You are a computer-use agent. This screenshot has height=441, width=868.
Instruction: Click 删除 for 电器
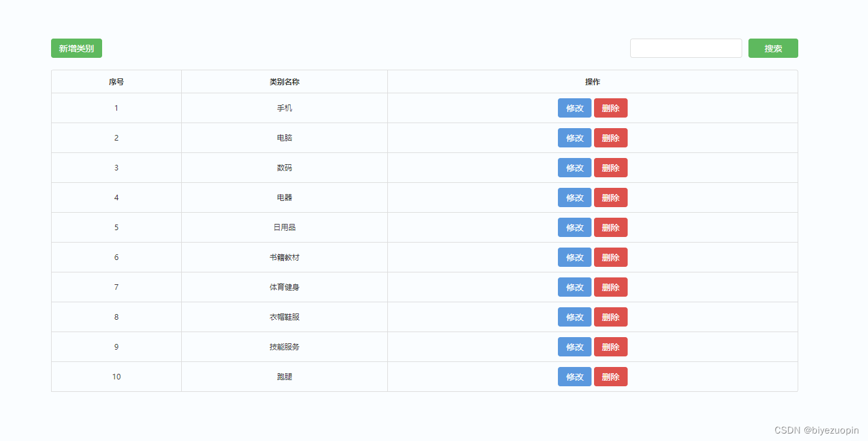point(611,198)
